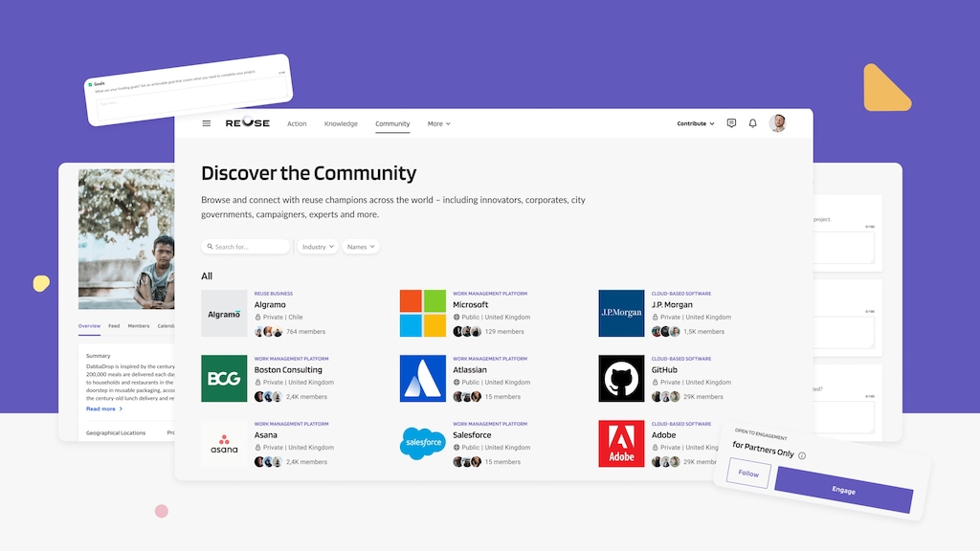Open the J.P. Morgan community name
Screen dimensions: 980x551
(x=672, y=305)
